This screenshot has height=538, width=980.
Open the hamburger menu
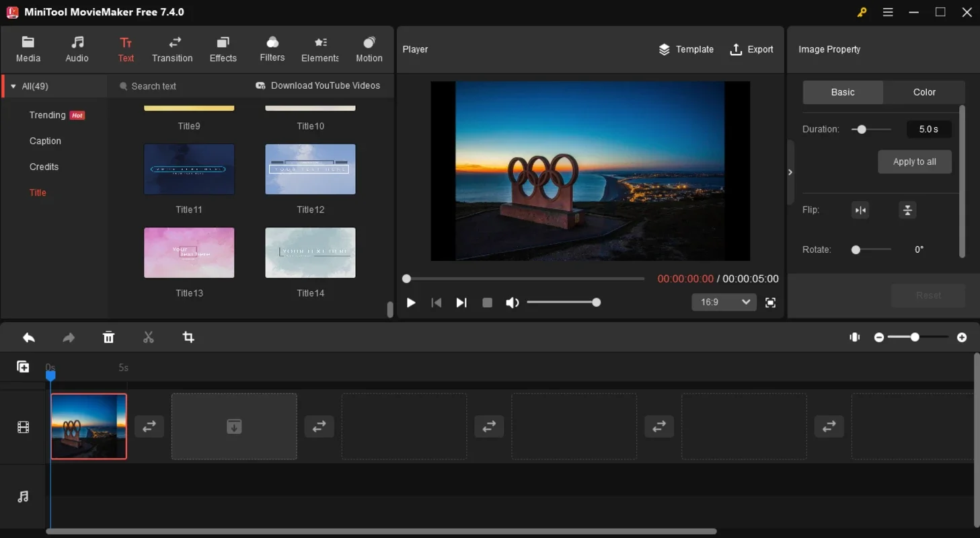pyautogui.click(x=888, y=12)
